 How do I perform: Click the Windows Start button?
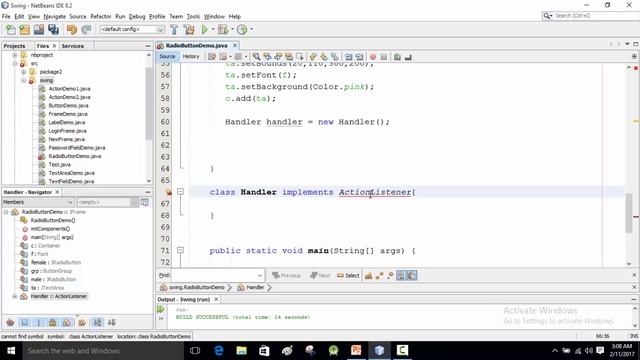tap(11, 351)
